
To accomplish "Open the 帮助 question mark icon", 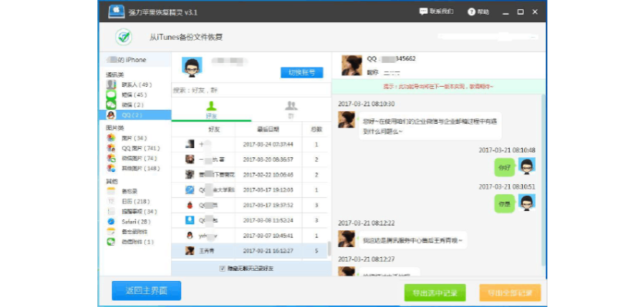I will (x=472, y=12).
